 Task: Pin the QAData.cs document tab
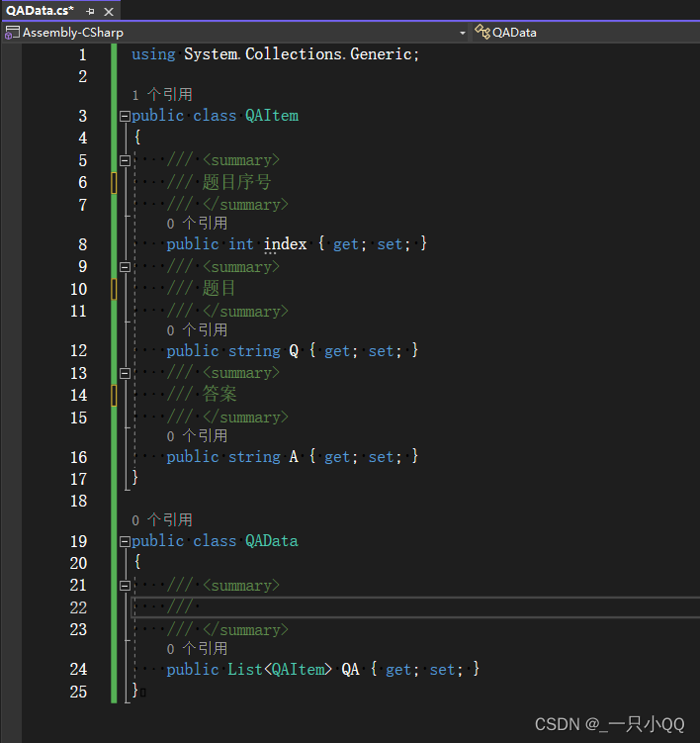coord(90,11)
